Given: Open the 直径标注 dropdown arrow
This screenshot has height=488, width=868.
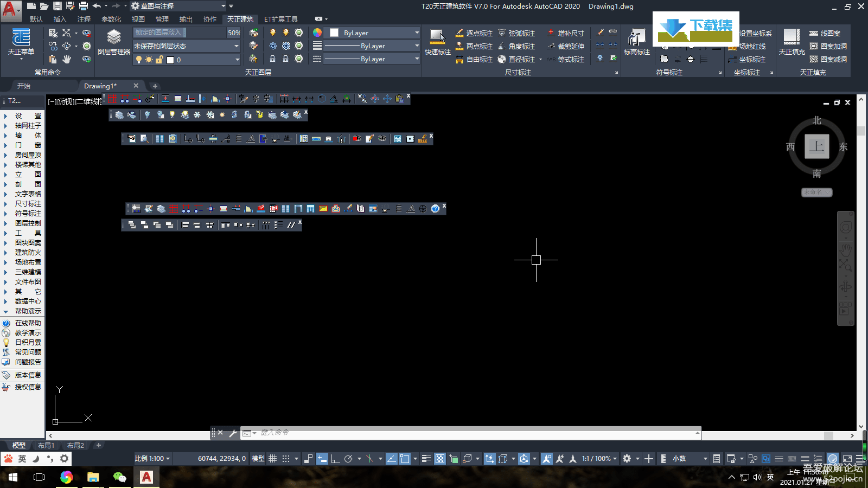Looking at the screenshot, I should (x=540, y=60).
